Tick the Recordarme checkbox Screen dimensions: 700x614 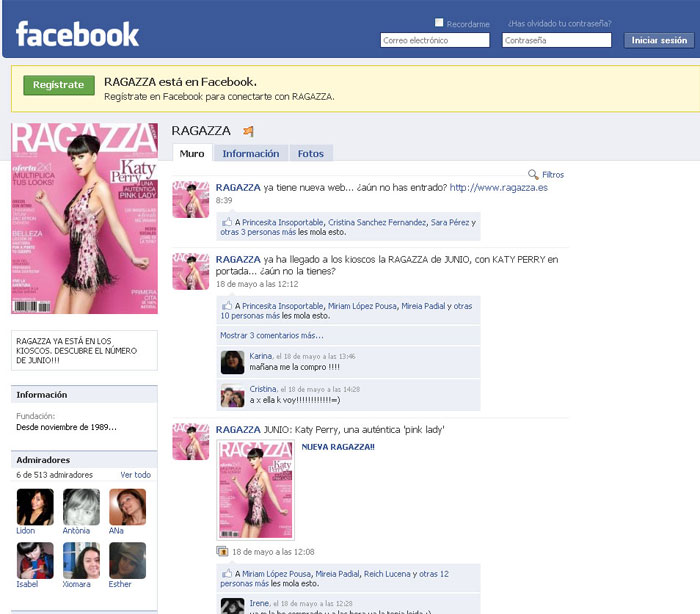[439, 23]
